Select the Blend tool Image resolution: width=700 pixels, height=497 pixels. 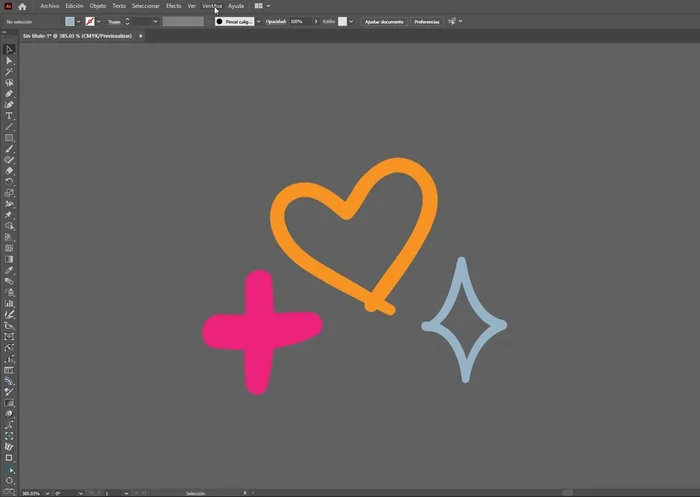click(x=9, y=281)
